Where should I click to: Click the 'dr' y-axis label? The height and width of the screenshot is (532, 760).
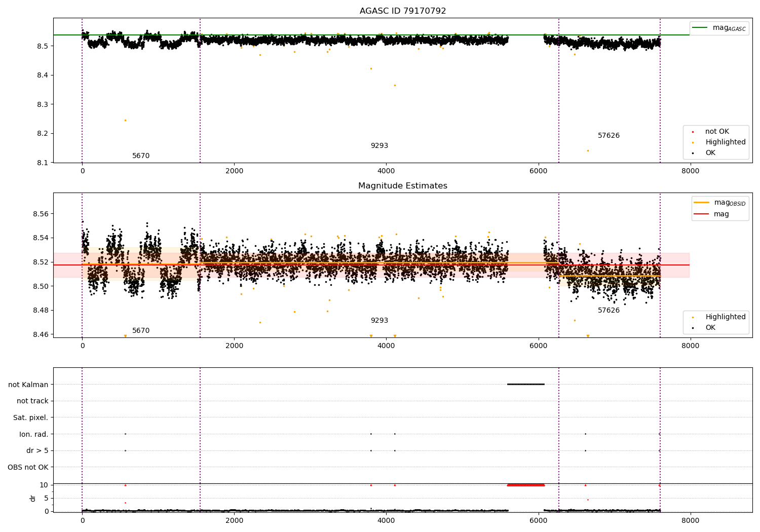33,498
